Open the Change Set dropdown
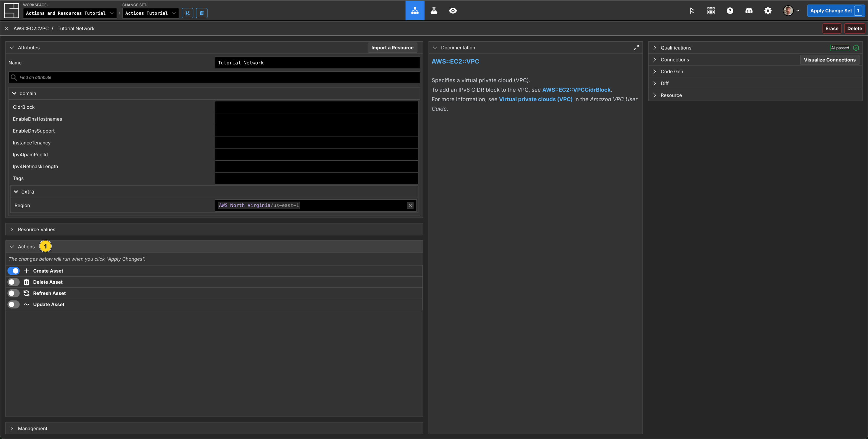 coord(150,13)
